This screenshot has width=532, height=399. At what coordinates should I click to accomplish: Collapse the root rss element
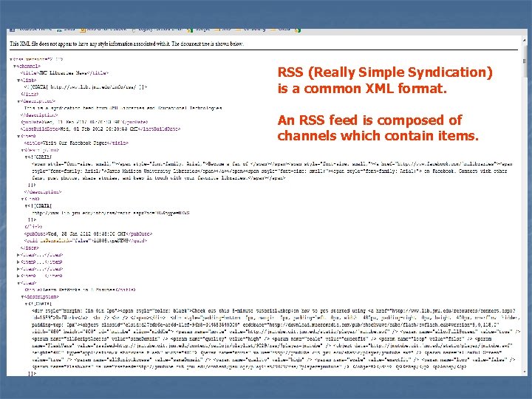[11, 59]
